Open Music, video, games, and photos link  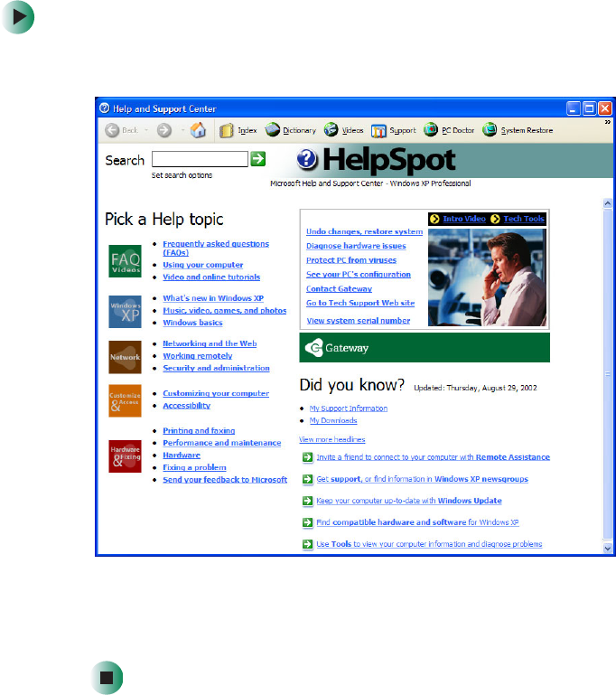[x=225, y=311]
